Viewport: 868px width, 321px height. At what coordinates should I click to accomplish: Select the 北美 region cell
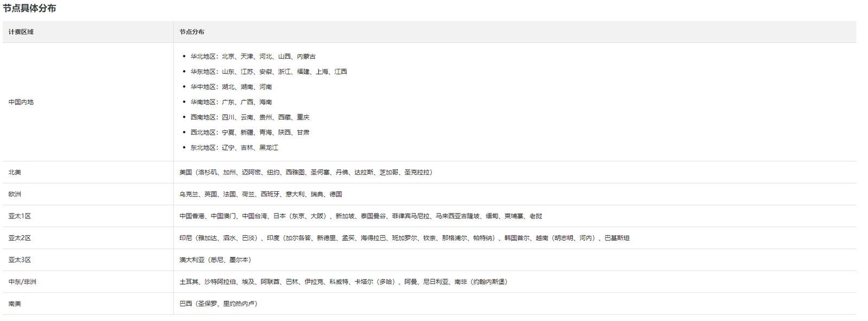point(88,172)
